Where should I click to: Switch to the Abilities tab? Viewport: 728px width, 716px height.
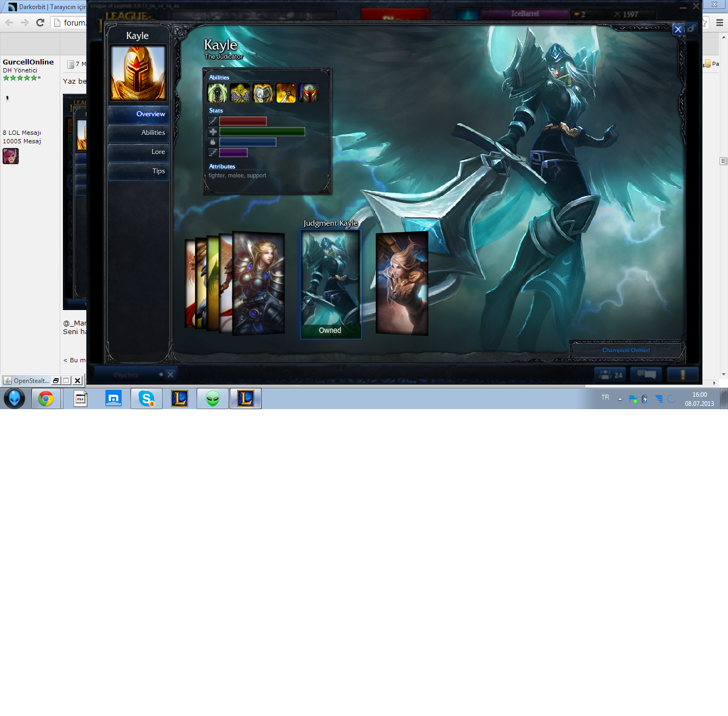pos(139,133)
